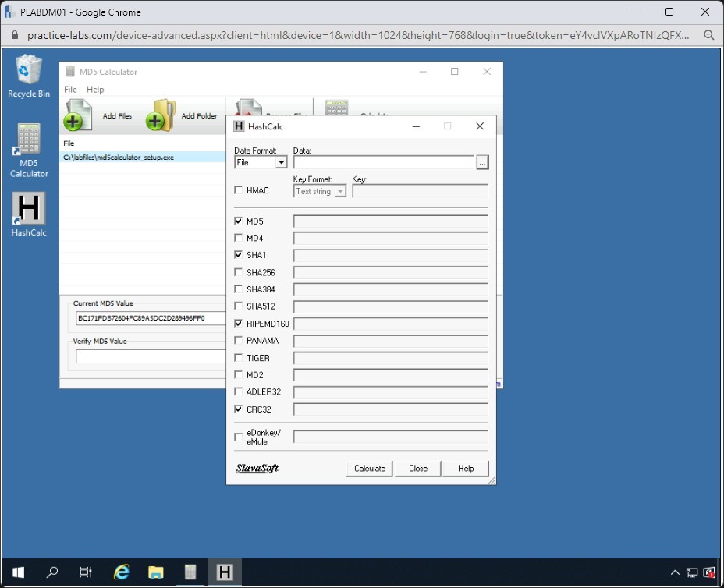This screenshot has width=724, height=588.
Task: Enable the SHA256 checkbox
Action: point(239,272)
